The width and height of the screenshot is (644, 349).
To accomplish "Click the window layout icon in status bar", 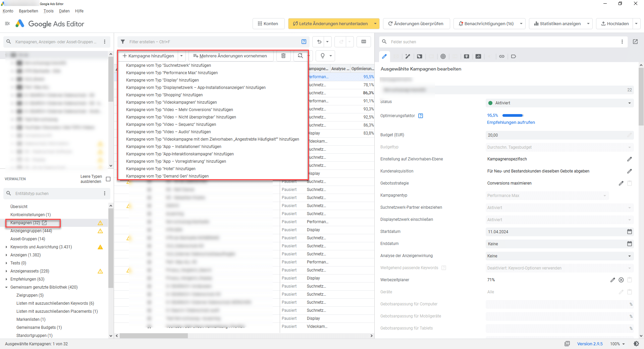I will 567,344.
